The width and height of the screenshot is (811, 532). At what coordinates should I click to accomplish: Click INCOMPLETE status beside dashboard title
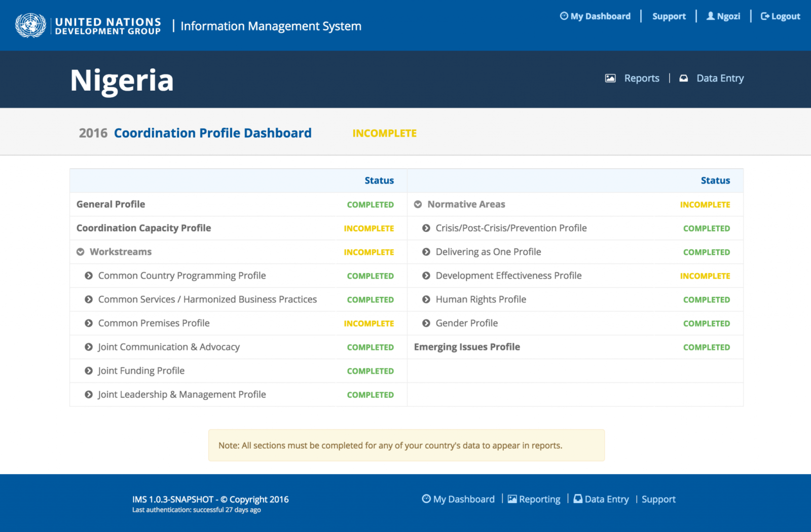click(384, 133)
